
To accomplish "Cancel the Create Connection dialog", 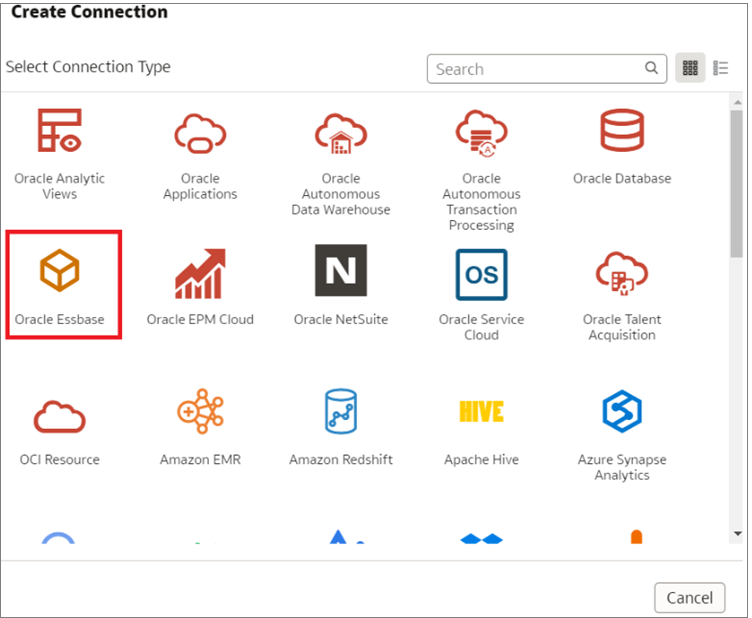I will (690, 597).
